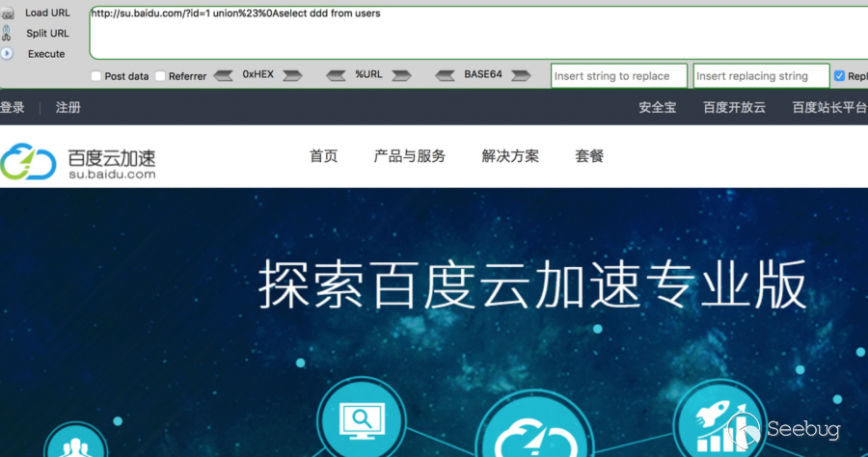Viewport: 868px width, 457px height.
Task: Open the 安全宝 link
Action: (x=658, y=107)
